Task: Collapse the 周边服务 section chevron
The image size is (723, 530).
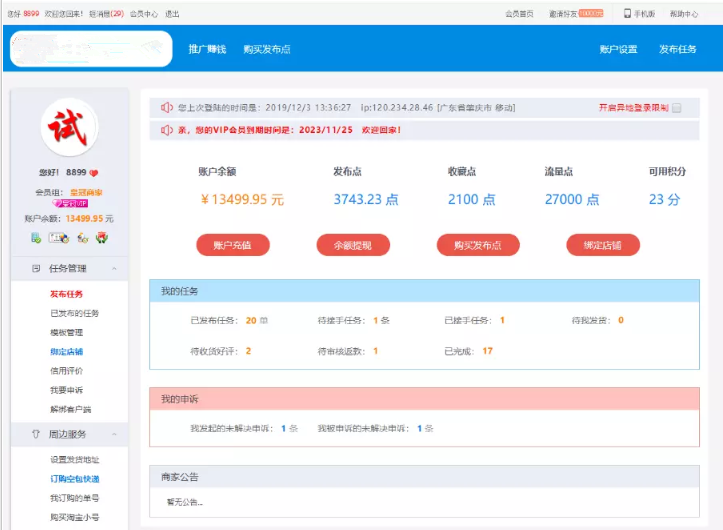Action: click(114, 434)
